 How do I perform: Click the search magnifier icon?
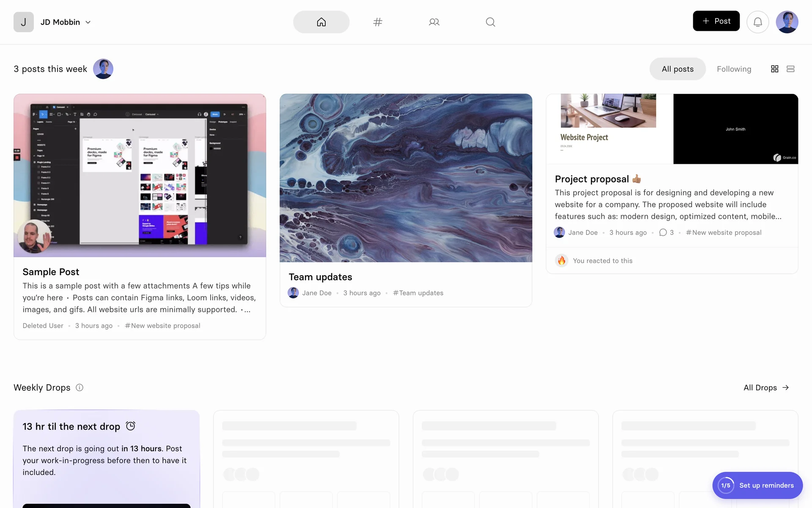pos(490,22)
